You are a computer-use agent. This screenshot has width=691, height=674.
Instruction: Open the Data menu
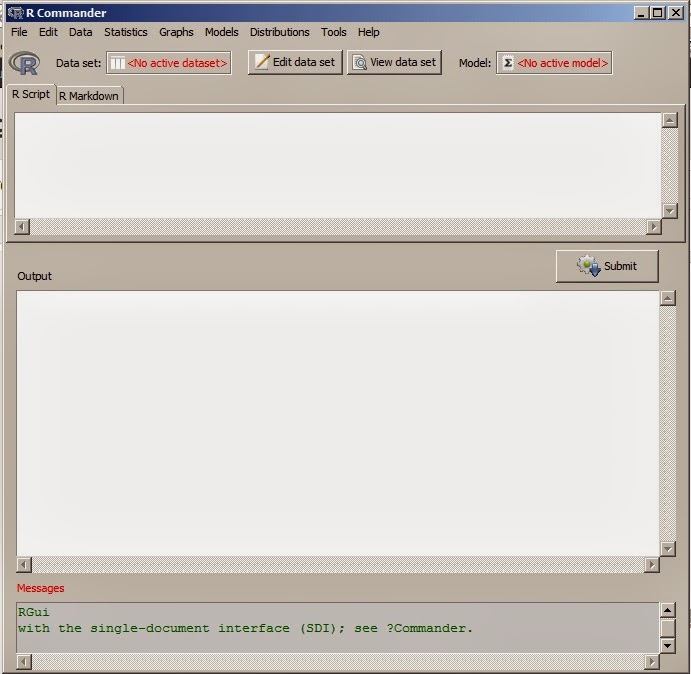[x=81, y=32]
